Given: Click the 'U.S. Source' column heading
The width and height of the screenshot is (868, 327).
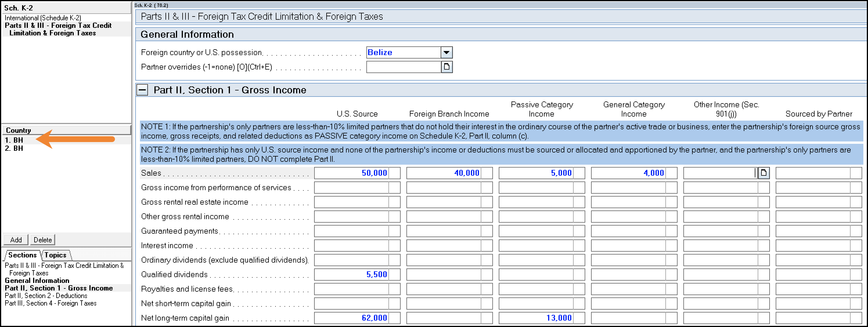Looking at the screenshot, I should pos(357,114).
